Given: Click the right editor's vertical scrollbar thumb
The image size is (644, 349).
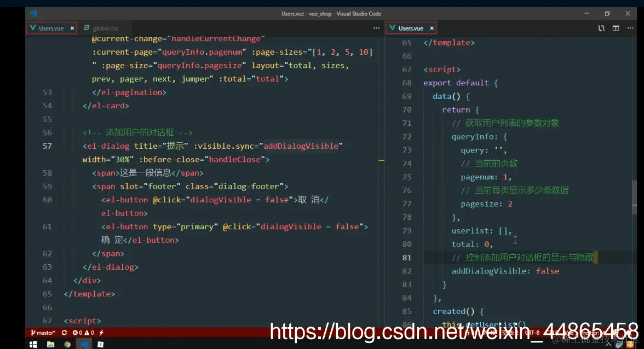Looking at the screenshot, I should coord(635,198).
